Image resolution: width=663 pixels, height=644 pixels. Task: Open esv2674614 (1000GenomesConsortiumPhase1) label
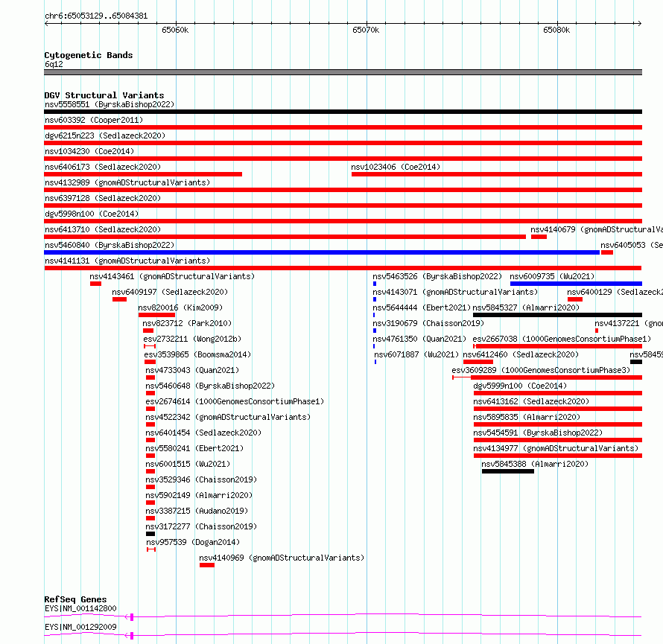(x=235, y=401)
